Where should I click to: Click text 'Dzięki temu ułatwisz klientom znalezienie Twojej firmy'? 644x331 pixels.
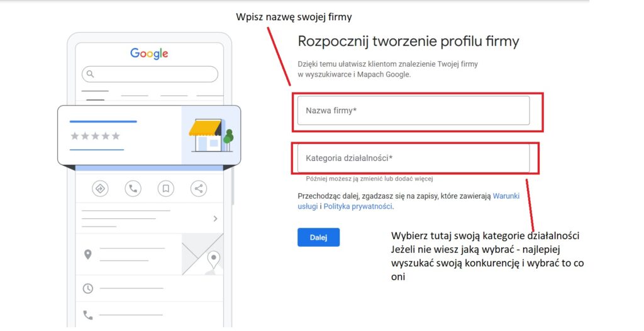(387, 64)
